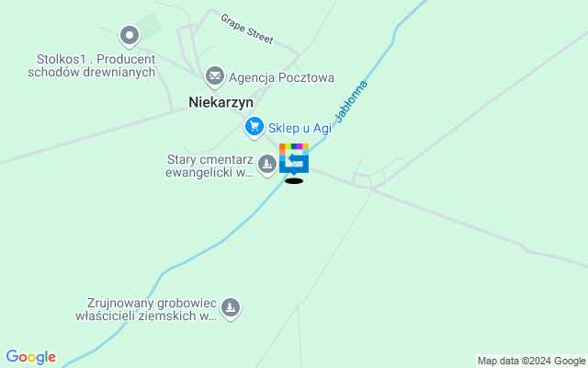Image resolution: width=588 pixels, height=368 pixels.
Task: Click the road junction east of the marker
Action: pos(371,188)
